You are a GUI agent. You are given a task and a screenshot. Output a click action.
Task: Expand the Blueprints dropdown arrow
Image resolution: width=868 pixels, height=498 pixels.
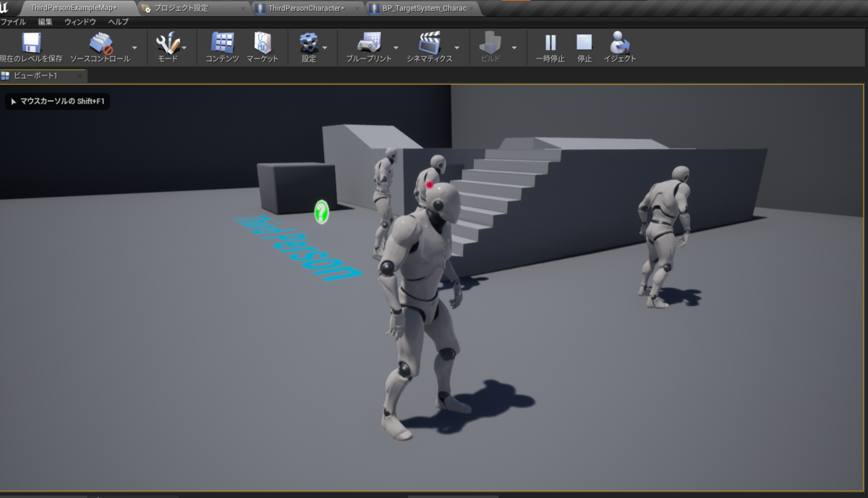coord(397,48)
